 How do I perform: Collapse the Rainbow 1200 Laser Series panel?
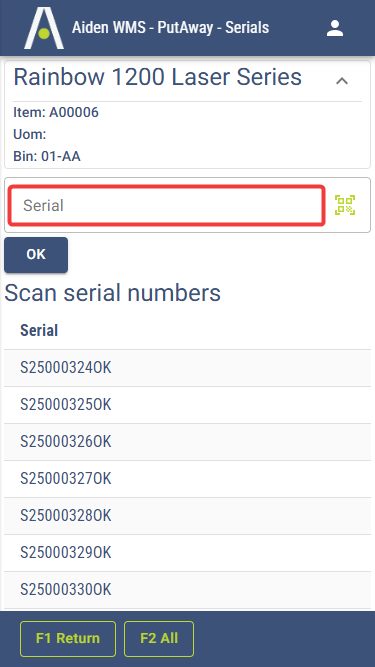342,81
